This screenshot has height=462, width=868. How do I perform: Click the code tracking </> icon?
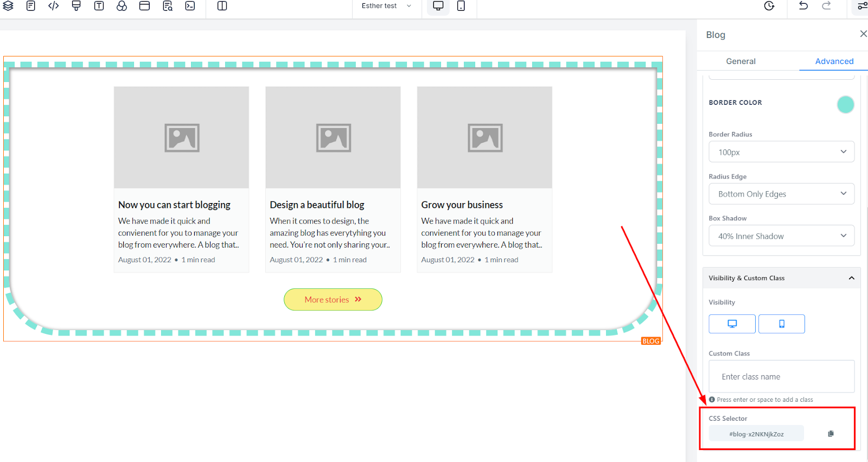(x=53, y=6)
